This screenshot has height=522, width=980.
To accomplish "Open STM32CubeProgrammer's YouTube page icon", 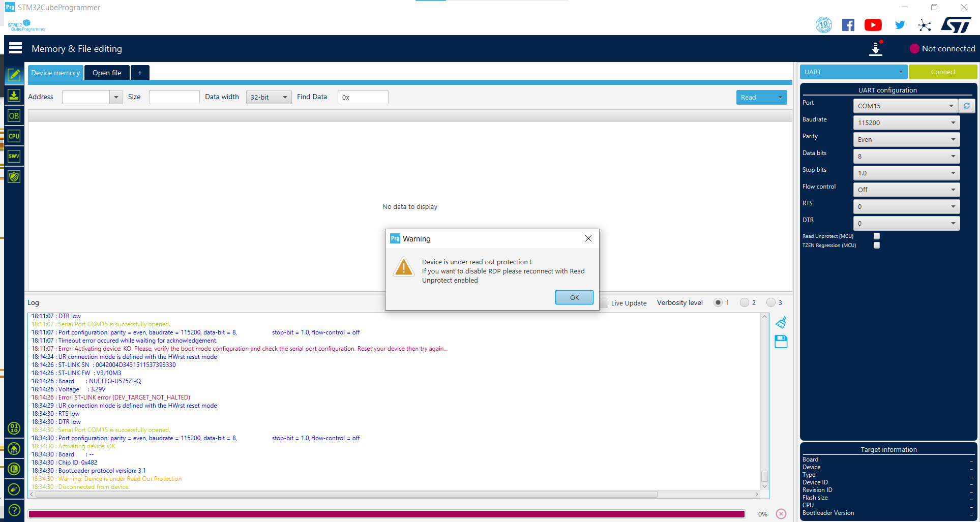I will [x=873, y=24].
